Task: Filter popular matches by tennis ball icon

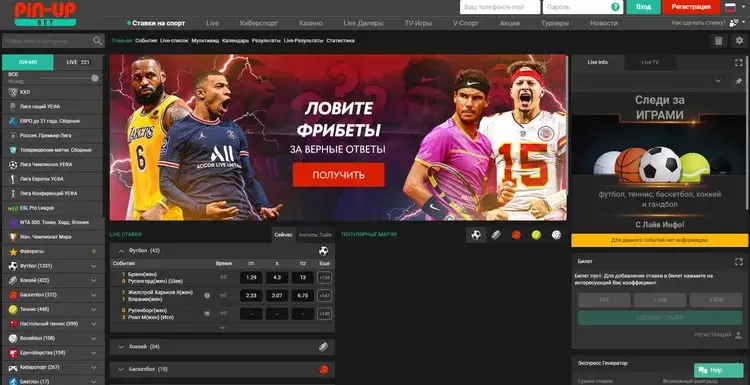Action: [536, 235]
